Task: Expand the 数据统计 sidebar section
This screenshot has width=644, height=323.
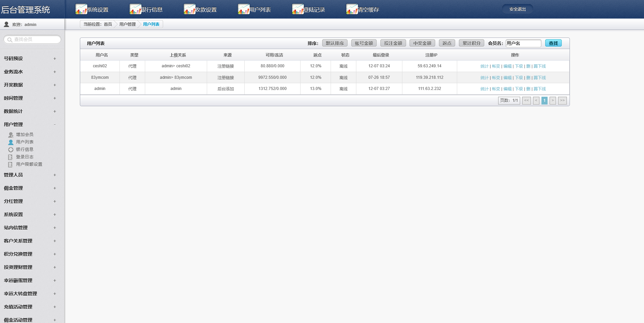Action: point(54,111)
